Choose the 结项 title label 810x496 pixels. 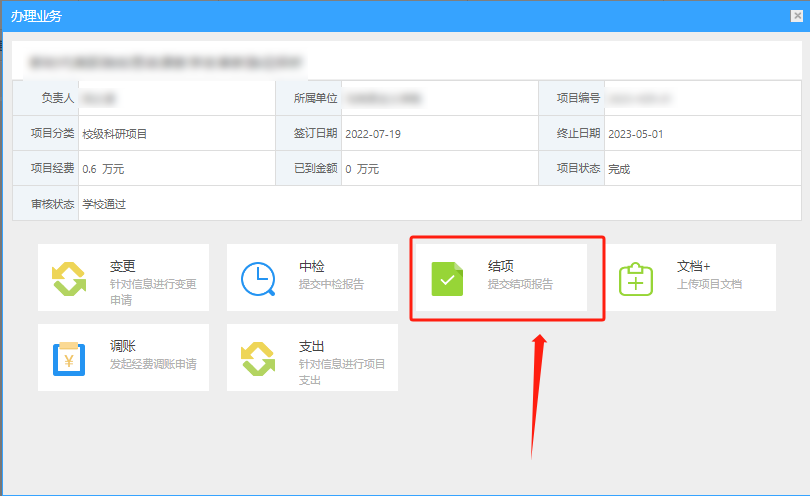501,266
